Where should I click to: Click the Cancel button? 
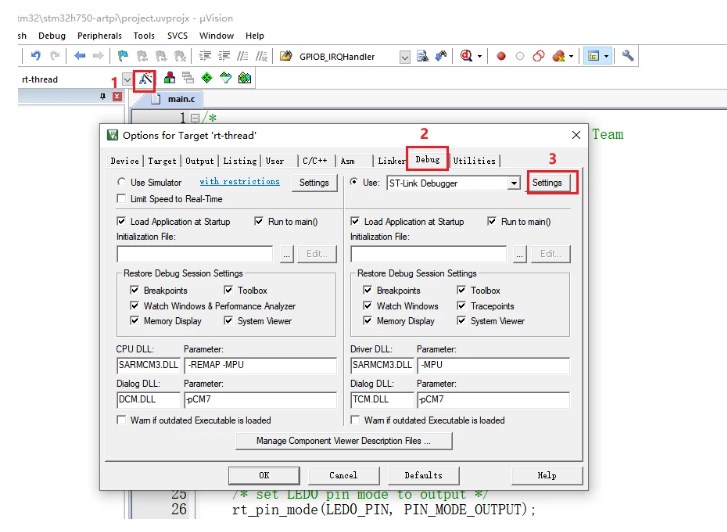tap(343, 475)
